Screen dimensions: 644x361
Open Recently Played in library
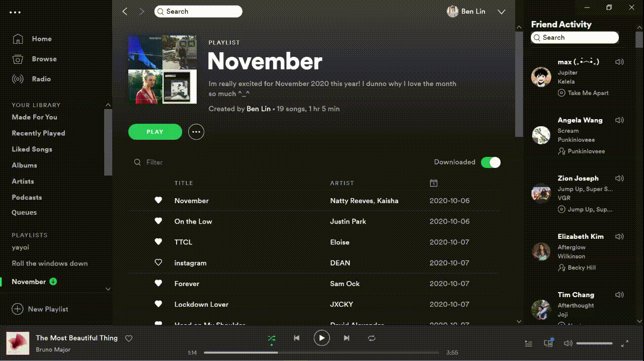(x=38, y=133)
